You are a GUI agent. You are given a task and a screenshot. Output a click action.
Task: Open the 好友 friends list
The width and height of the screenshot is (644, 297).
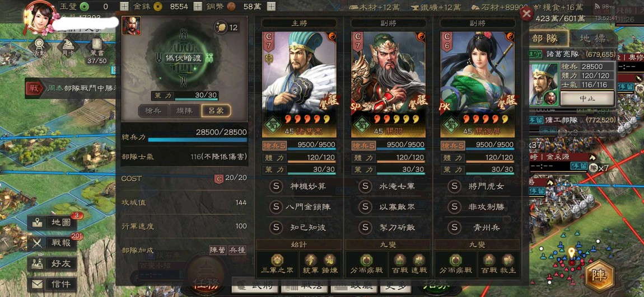click(x=52, y=264)
